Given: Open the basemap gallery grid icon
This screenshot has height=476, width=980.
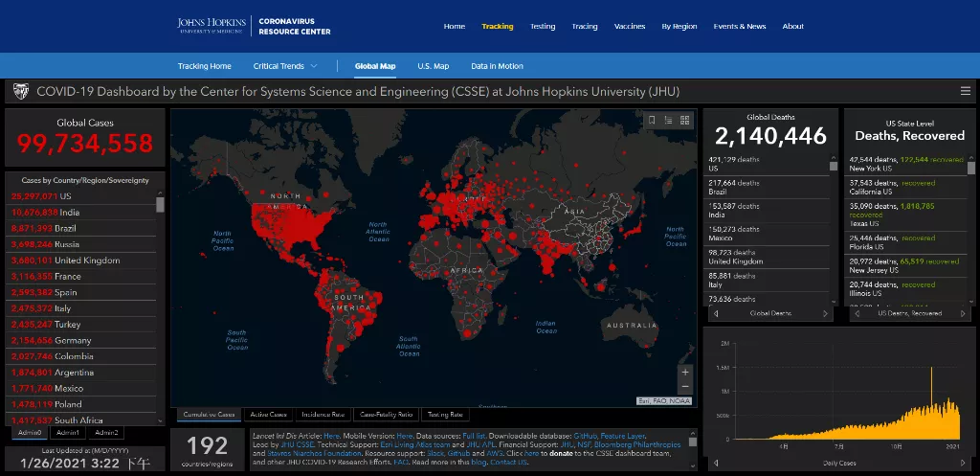Looking at the screenshot, I should tap(684, 120).
